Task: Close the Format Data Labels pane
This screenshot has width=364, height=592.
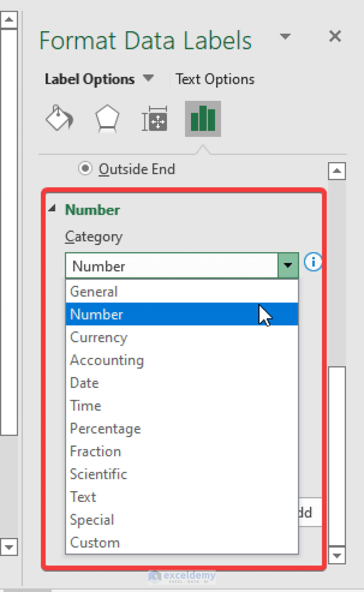Action: coord(335,36)
